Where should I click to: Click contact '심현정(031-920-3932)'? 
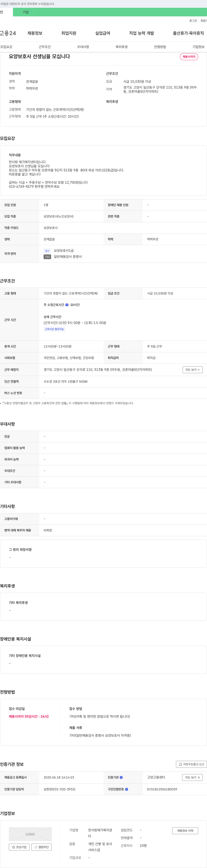(59, 789)
